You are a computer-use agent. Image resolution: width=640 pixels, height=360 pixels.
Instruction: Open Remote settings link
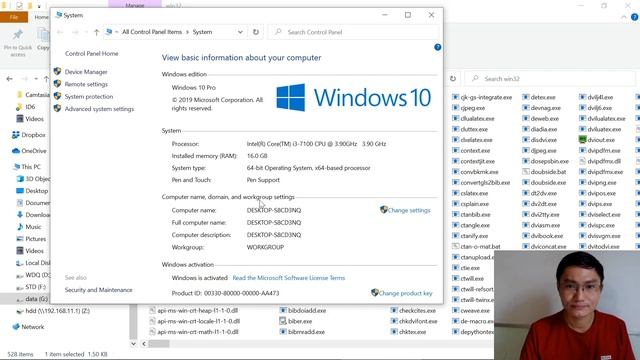coord(86,84)
